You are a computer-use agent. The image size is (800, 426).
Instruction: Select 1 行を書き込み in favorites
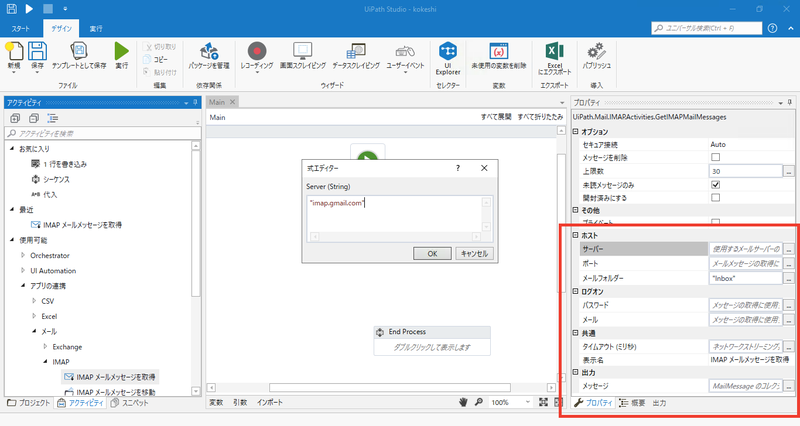pyautogui.click(x=59, y=164)
